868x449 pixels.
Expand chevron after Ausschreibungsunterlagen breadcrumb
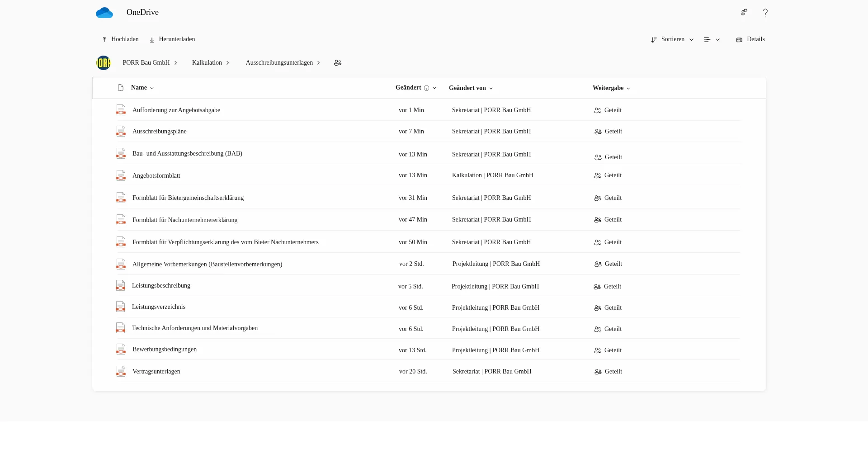point(319,63)
